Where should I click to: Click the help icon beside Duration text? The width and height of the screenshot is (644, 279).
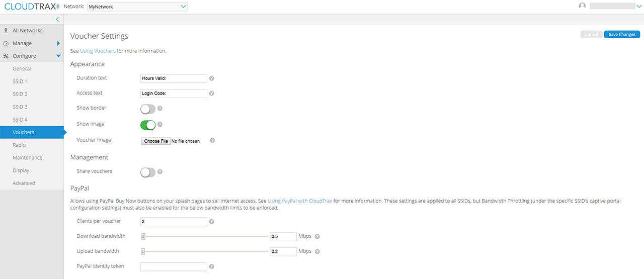click(212, 78)
